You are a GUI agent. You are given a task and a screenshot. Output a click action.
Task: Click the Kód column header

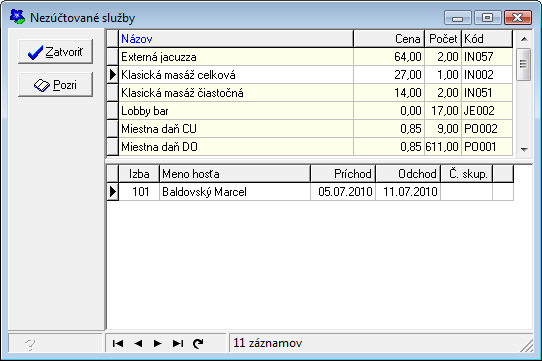(x=487, y=39)
